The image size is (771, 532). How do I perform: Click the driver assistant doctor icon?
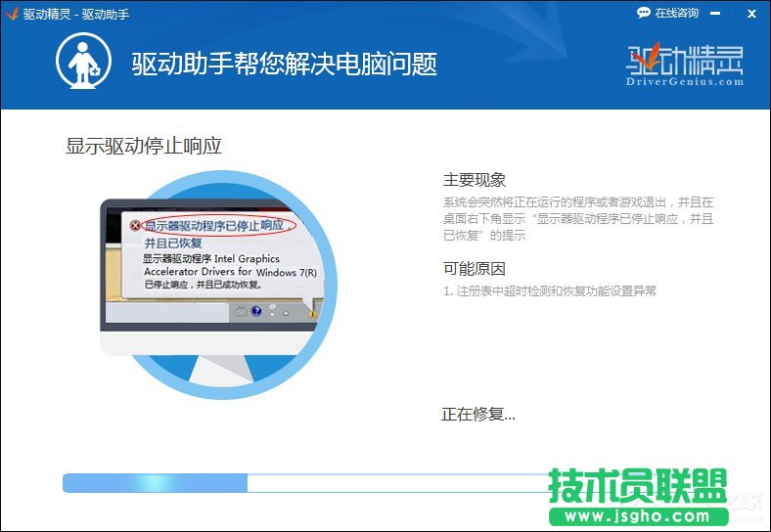click(x=83, y=61)
